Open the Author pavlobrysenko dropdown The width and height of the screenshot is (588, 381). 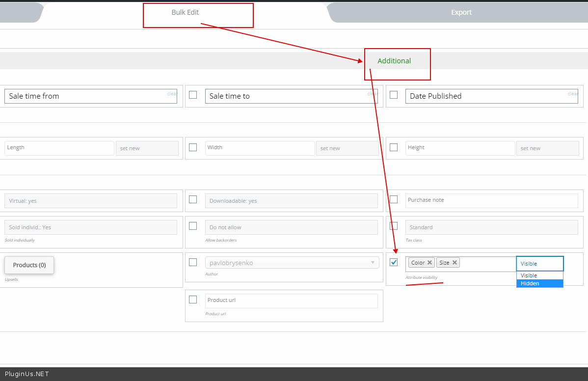(x=292, y=263)
